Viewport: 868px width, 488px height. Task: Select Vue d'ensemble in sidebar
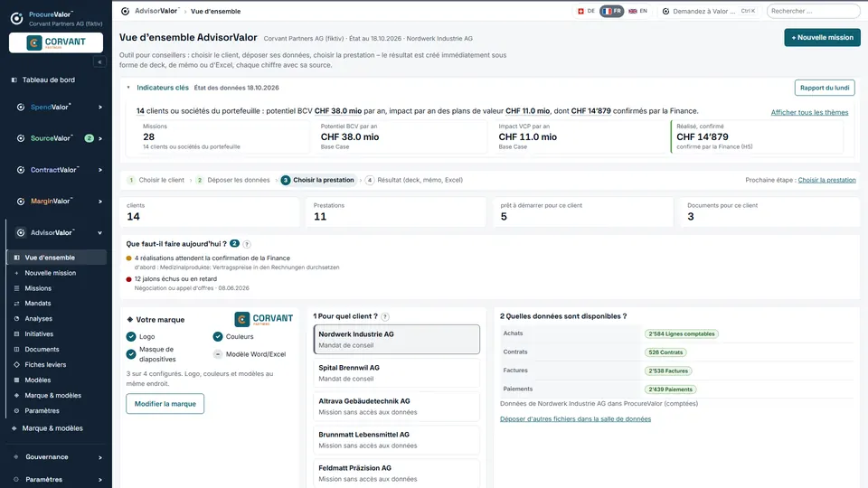[x=56, y=258]
